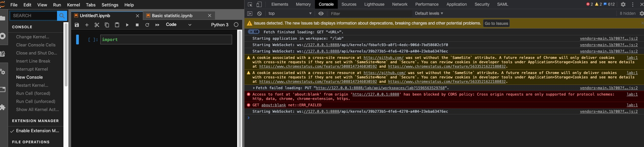The image size is (644, 147).
Task: Switch to DevTools Elements tab
Action: [x=280, y=4]
